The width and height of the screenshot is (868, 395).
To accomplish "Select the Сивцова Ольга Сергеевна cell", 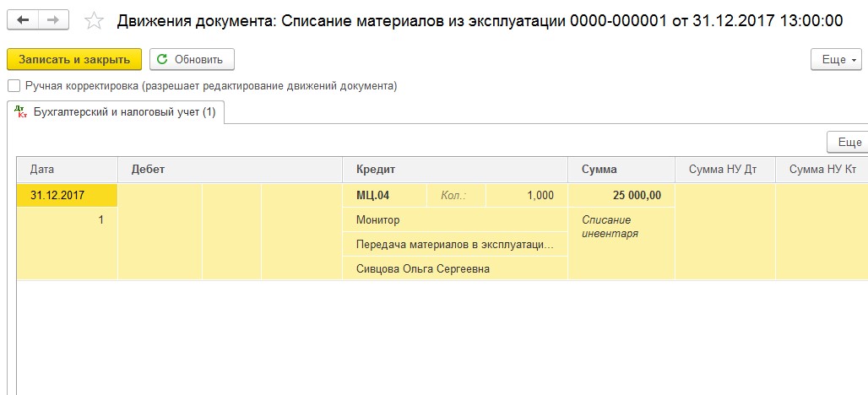I will [454, 268].
